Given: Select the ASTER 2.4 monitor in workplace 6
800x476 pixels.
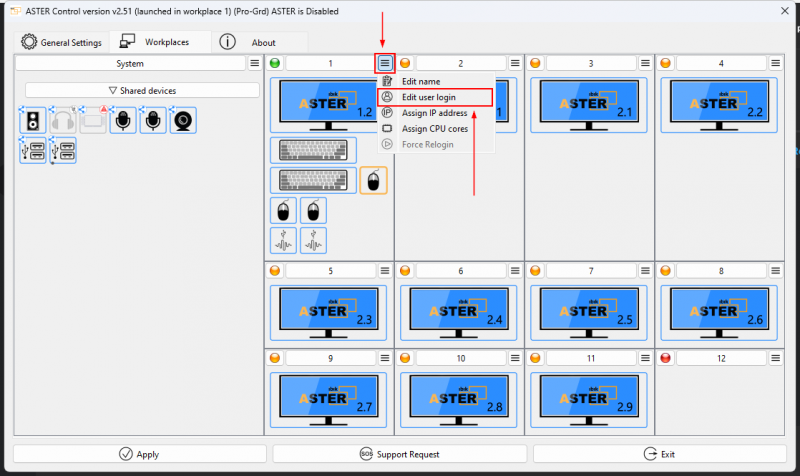Looking at the screenshot, I should (459, 313).
